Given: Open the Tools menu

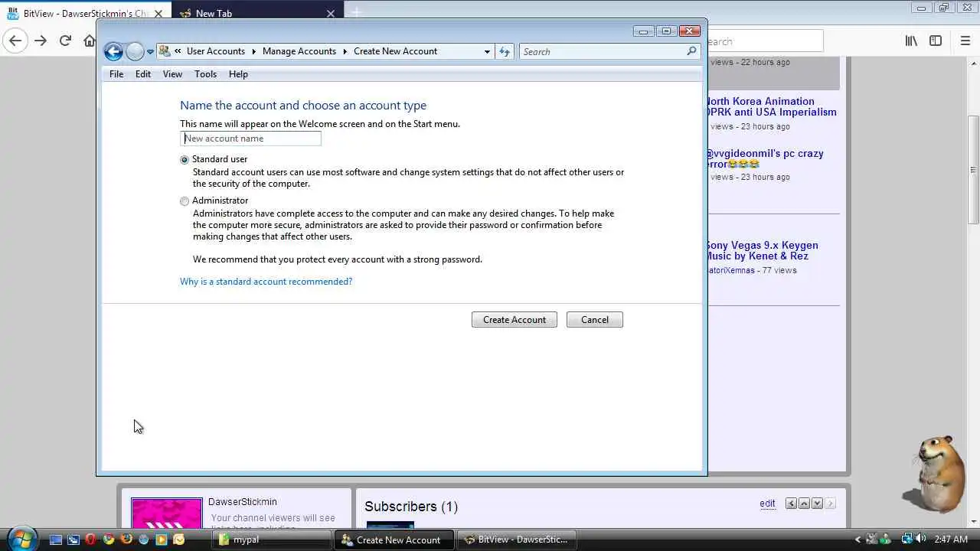Looking at the screenshot, I should point(205,74).
